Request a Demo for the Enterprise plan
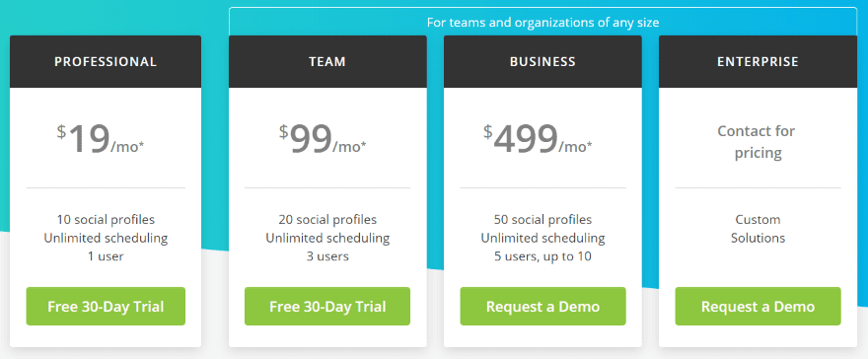 click(x=758, y=306)
